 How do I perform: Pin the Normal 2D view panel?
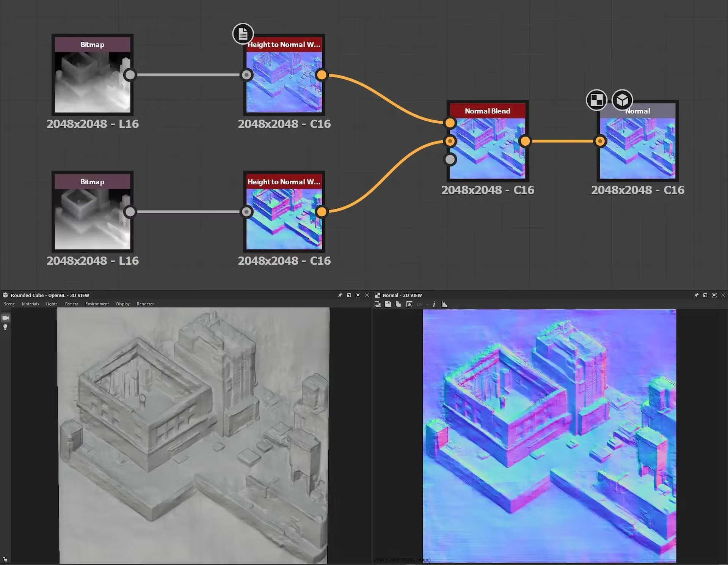pyautogui.click(x=696, y=295)
